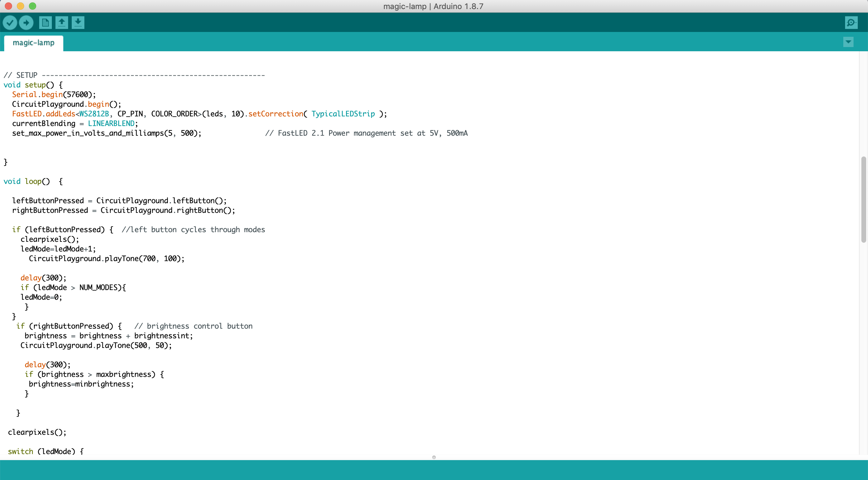Screen dimensions: 868x480
Task: Open the Serial Monitor magnifier icon
Action: [851, 23]
